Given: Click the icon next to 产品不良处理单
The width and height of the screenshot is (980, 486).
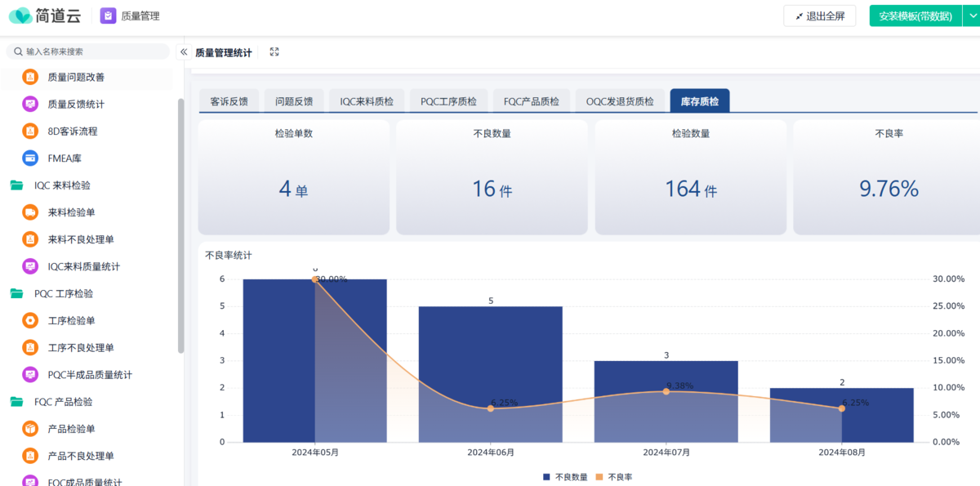Looking at the screenshot, I should [30, 456].
